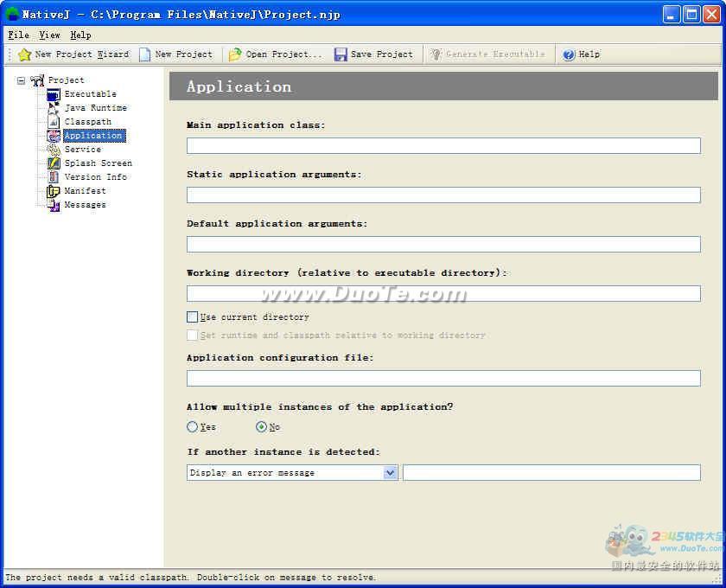The height and width of the screenshot is (588, 726).
Task: Click the Executable tree icon
Action: (54, 94)
